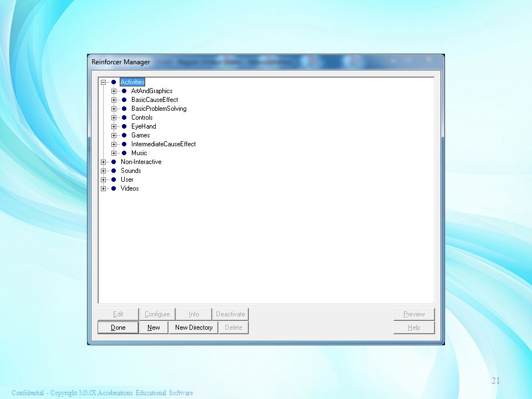Select the User tree item
Screen dimensions: 532x399
click(x=127, y=180)
